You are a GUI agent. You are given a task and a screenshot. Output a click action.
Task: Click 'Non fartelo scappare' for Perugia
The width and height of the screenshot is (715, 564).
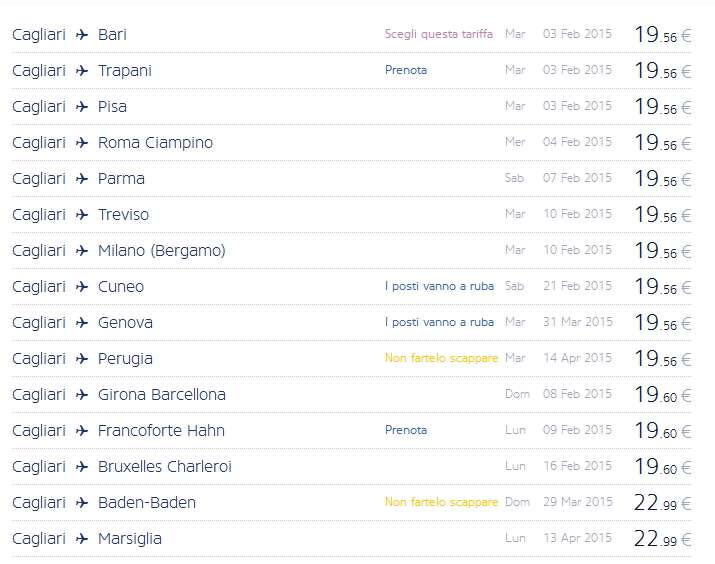(x=441, y=358)
